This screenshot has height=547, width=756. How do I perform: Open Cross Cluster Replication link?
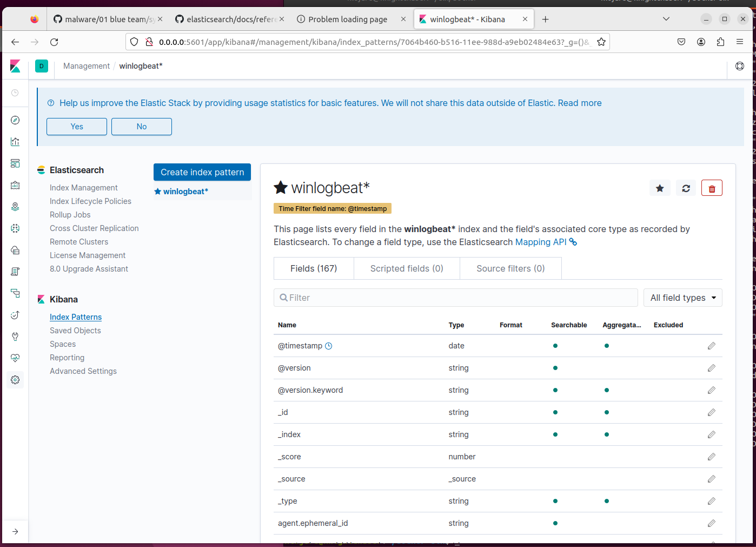[94, 228]
